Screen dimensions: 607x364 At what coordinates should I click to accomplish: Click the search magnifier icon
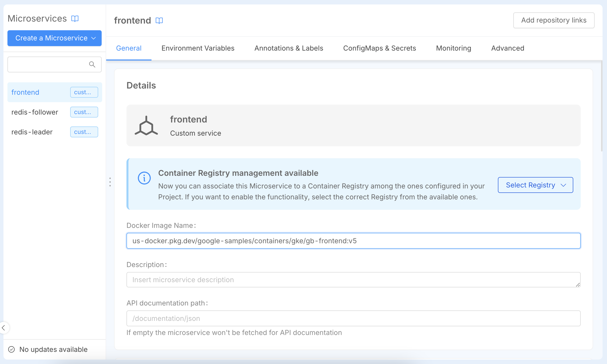[92, 64]
